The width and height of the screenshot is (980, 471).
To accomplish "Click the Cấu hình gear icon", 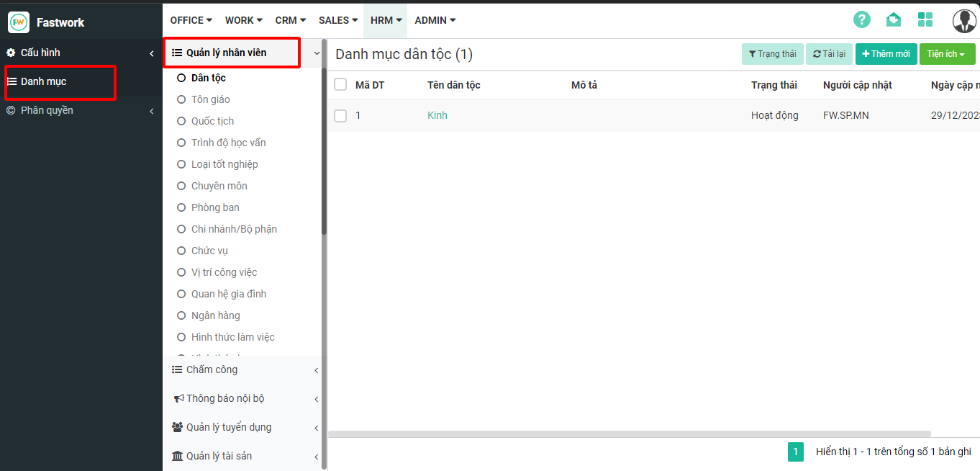I will 11,53.
